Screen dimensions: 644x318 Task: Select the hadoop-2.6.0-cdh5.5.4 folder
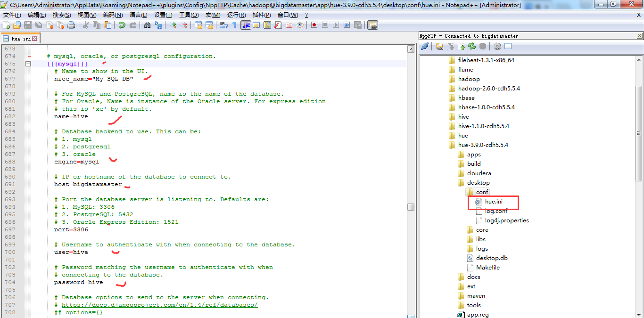(489, 89)
